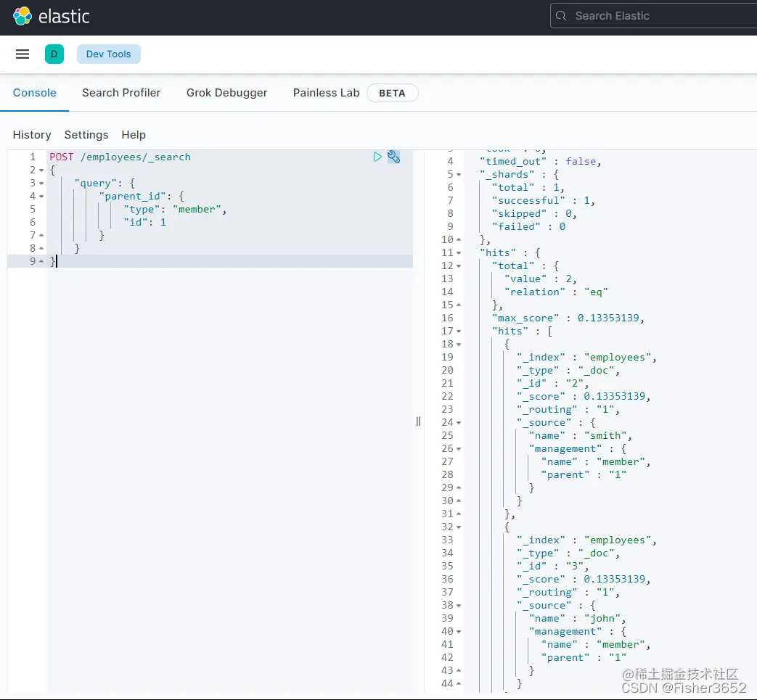This screenshot has width=757, height=700.
Task: Click the search magnifier icon
Action: click(561, 16)
